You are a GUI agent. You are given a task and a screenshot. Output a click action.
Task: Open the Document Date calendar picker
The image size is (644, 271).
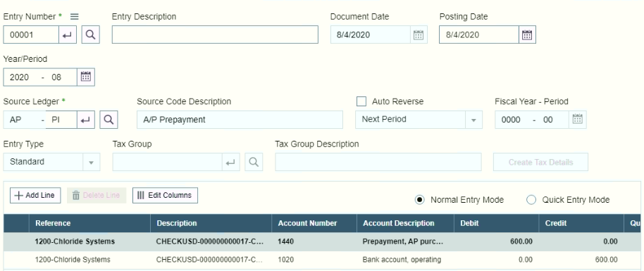(x=419, y=35)
